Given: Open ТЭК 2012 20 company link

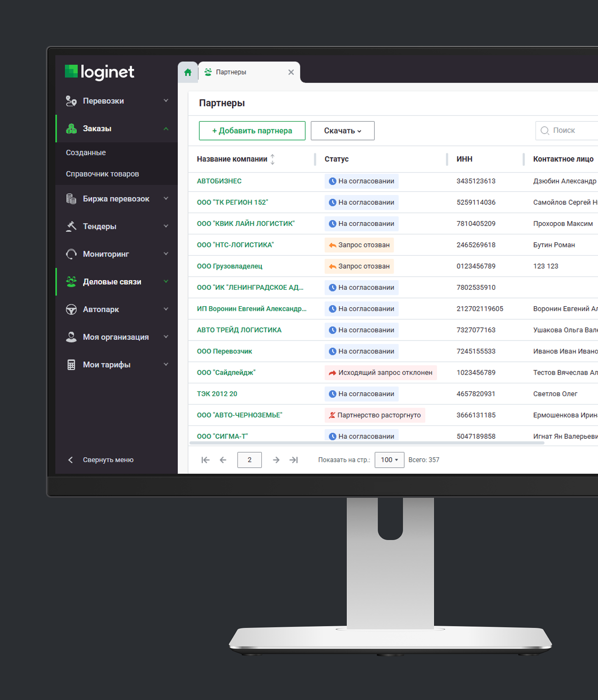Looking at the screenshot, I should pyautogui.click(x=217, y=394).
